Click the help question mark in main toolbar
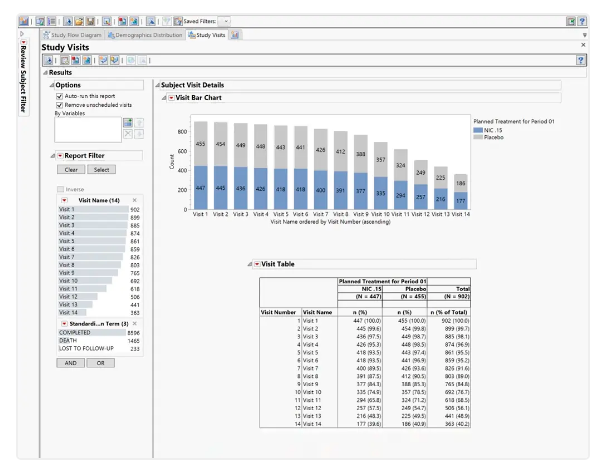This screenshot has height=465, width=600. pyautogui.click(x=582, y=21)
